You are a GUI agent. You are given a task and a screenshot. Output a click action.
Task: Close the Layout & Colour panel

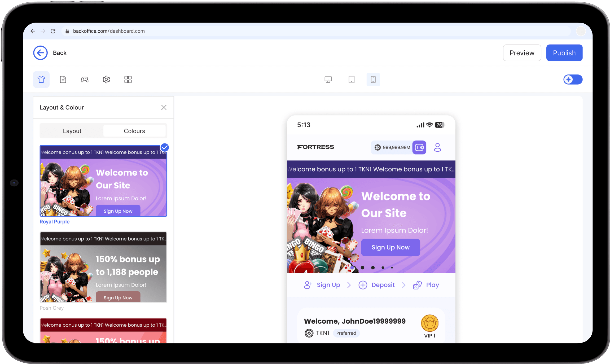(164, 107)
